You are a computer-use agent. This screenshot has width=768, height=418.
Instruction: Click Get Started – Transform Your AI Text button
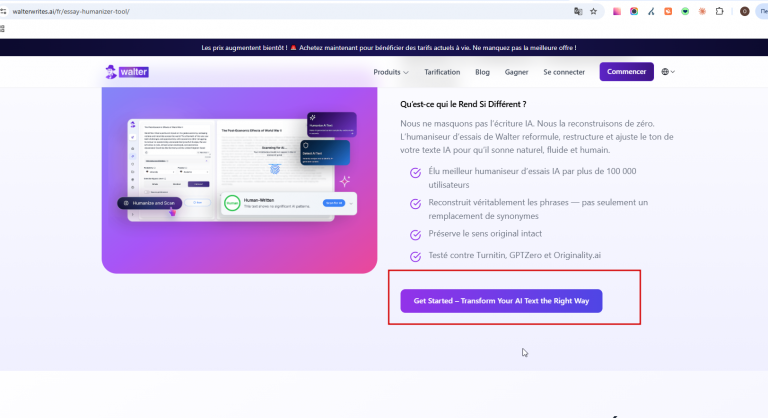(501, 301)
